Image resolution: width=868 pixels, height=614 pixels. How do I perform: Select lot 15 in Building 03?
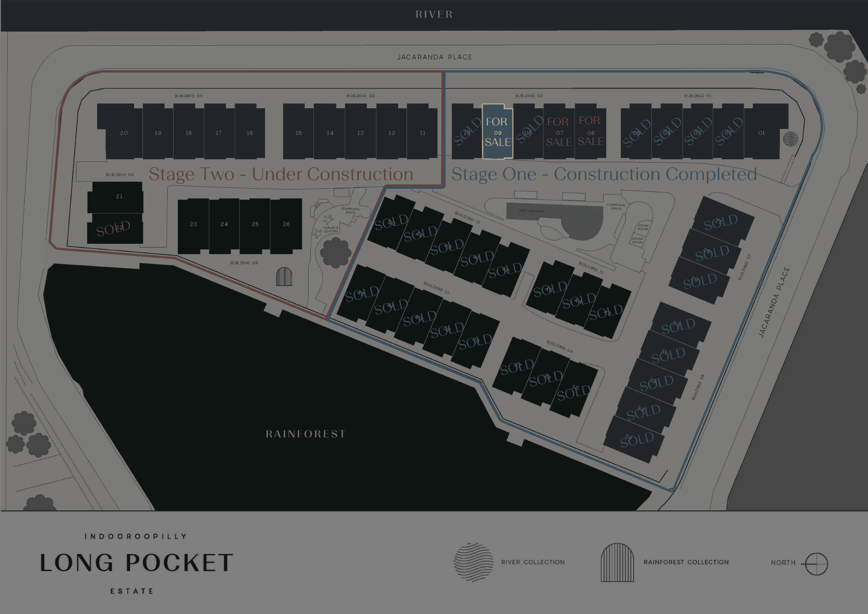(298, 132)
